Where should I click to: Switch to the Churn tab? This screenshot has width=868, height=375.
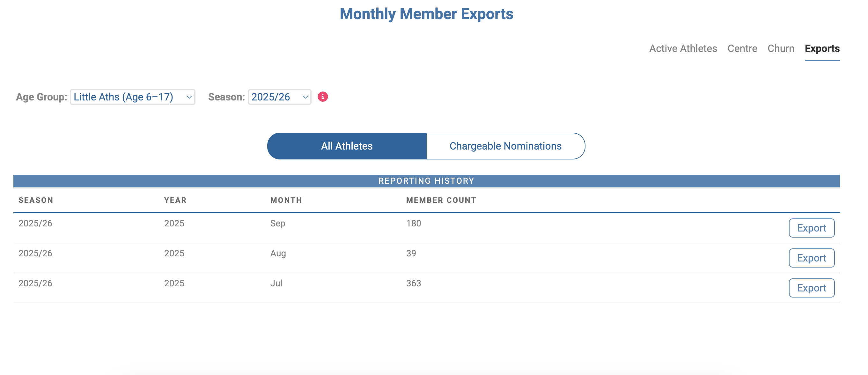[781, 48]
